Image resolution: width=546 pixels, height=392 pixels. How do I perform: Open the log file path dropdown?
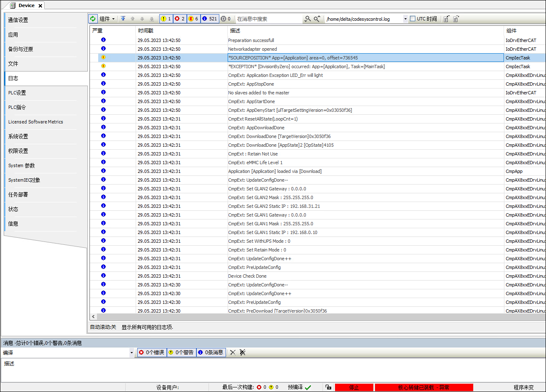(405, 19)
